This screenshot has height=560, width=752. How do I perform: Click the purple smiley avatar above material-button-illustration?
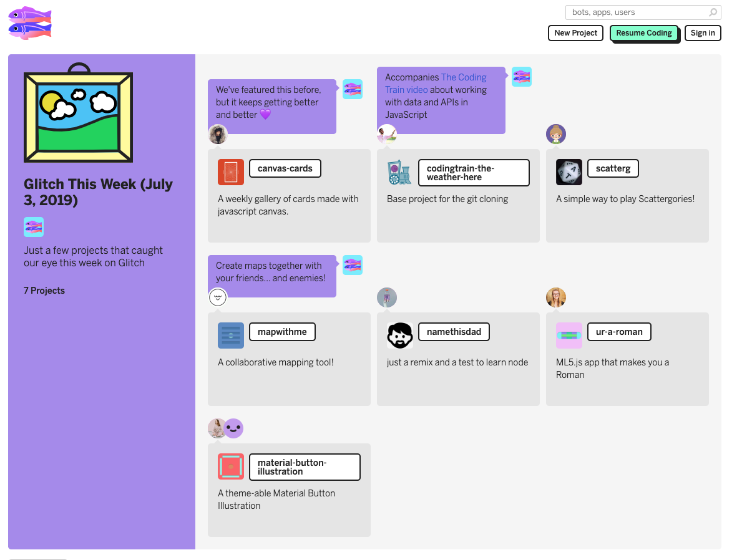[234, 428]
